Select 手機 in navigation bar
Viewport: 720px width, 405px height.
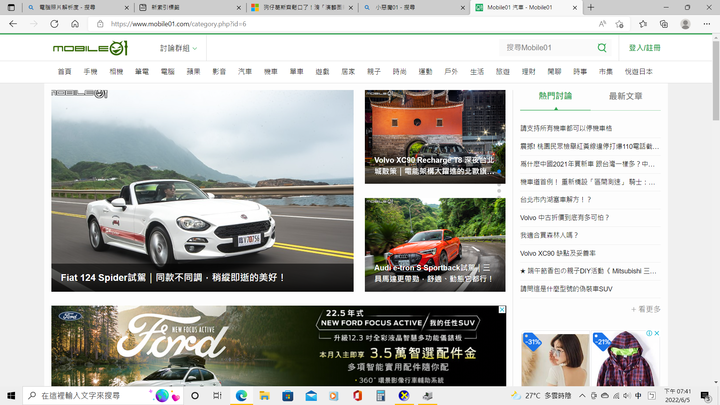point(90,72)
